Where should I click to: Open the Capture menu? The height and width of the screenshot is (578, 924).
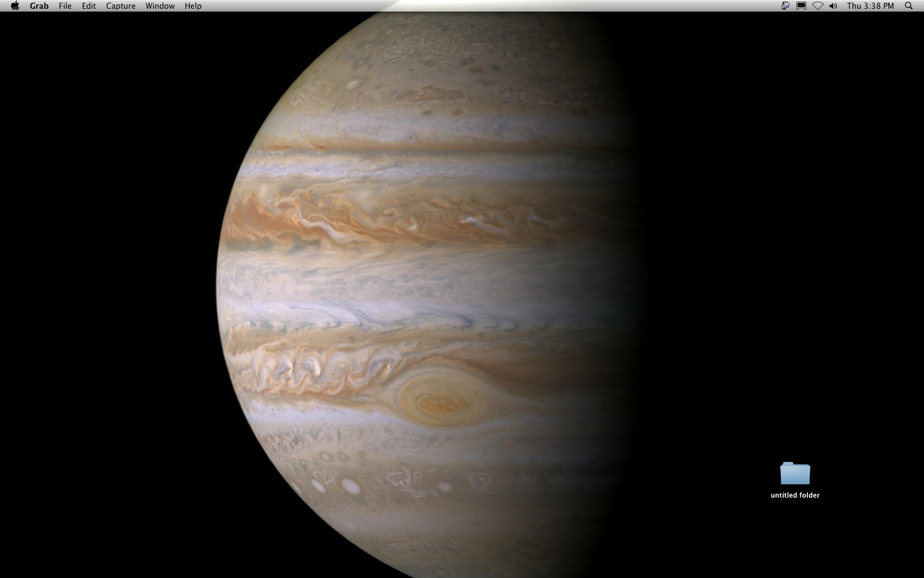(120, 6)
